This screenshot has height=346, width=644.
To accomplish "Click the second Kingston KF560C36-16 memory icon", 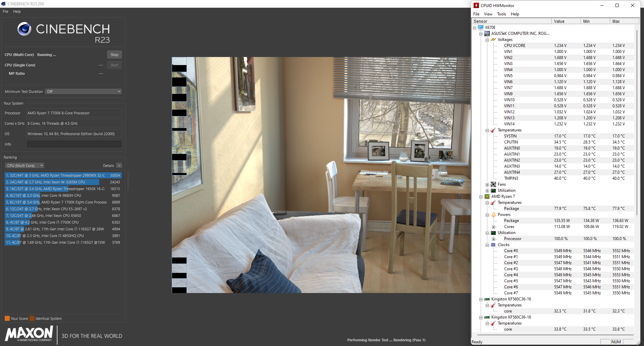I will click(487, 317).
